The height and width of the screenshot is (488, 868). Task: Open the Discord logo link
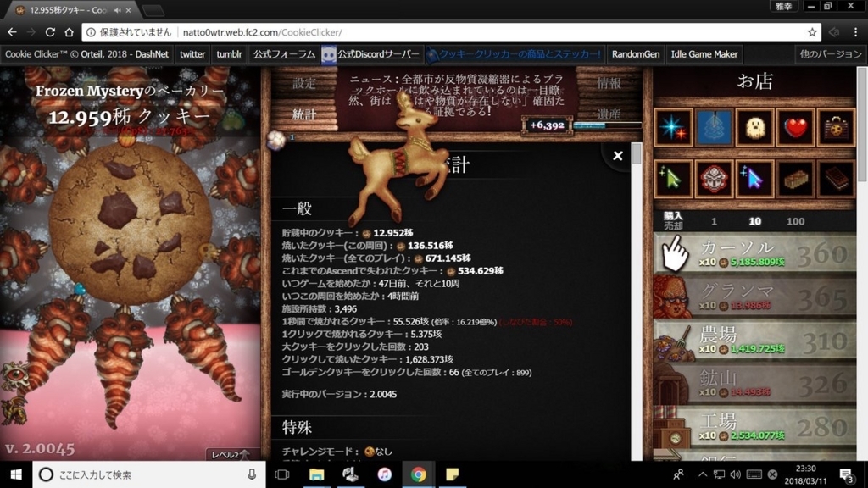328,54
